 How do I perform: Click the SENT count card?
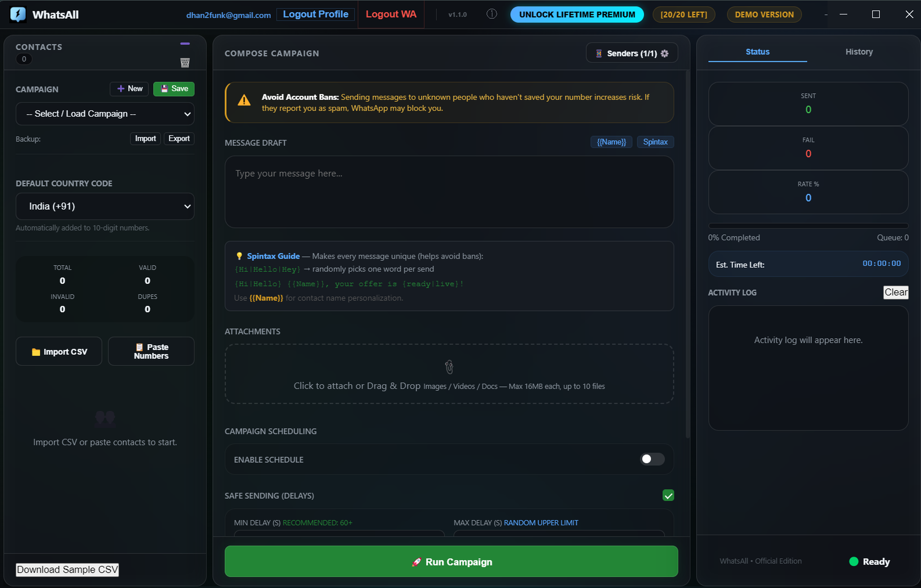tap(808, 104)
